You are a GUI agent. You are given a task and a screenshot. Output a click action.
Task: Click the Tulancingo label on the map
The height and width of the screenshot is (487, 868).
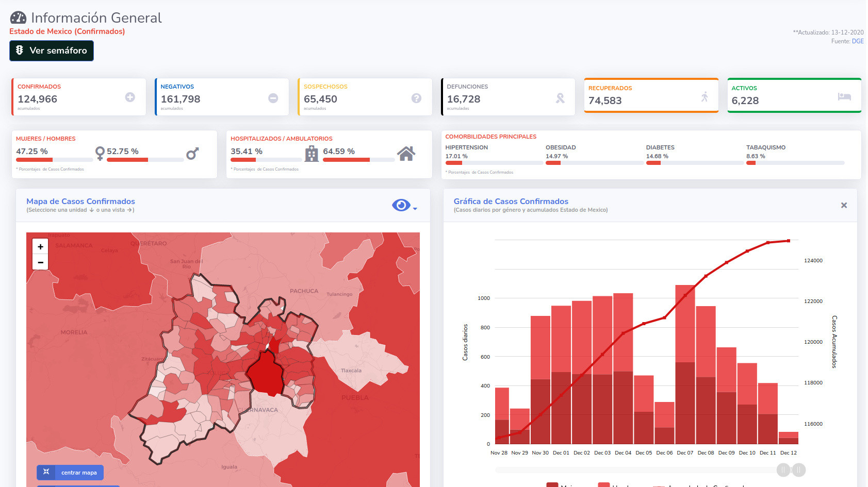[339, 294]
